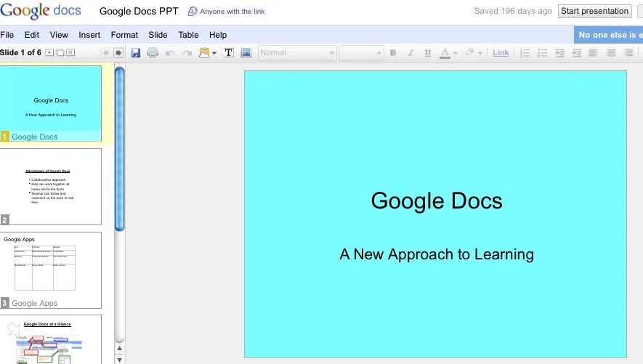Viewport: 643px width, 364px height.
Task: Open the View menu
Action: coord(59,35)
